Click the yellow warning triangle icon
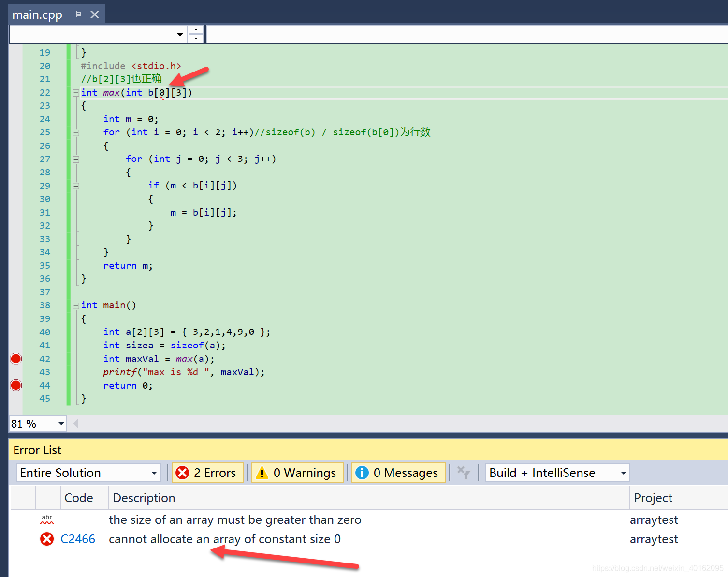 pyautogui.click(x=262, y=473)
